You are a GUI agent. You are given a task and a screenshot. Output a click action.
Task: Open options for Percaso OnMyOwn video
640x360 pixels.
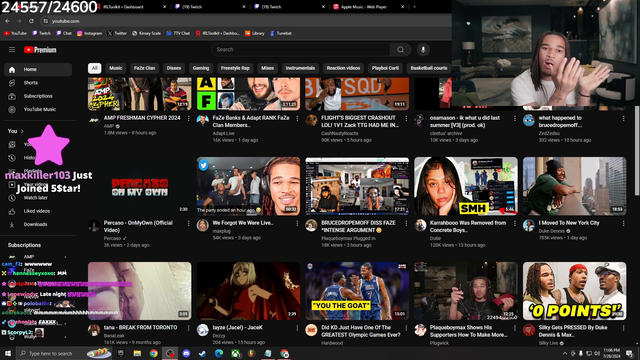point(189,223)
